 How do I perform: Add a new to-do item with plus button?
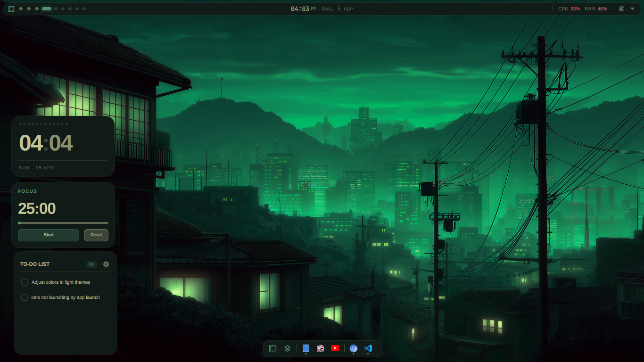[106, 264]
